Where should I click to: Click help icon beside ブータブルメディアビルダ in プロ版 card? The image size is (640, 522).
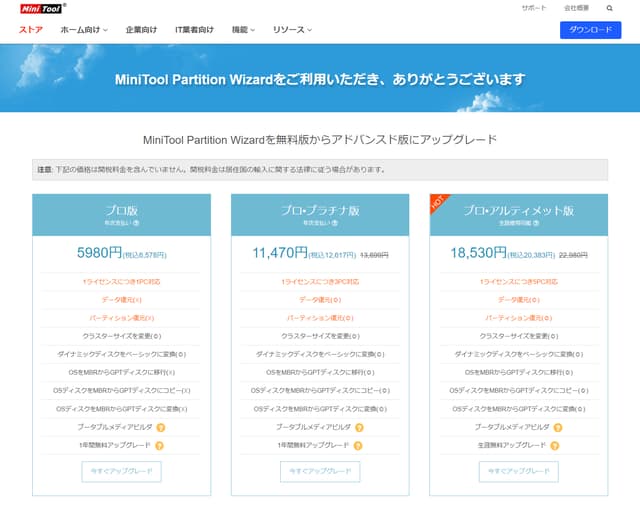[x=161, y=428]
